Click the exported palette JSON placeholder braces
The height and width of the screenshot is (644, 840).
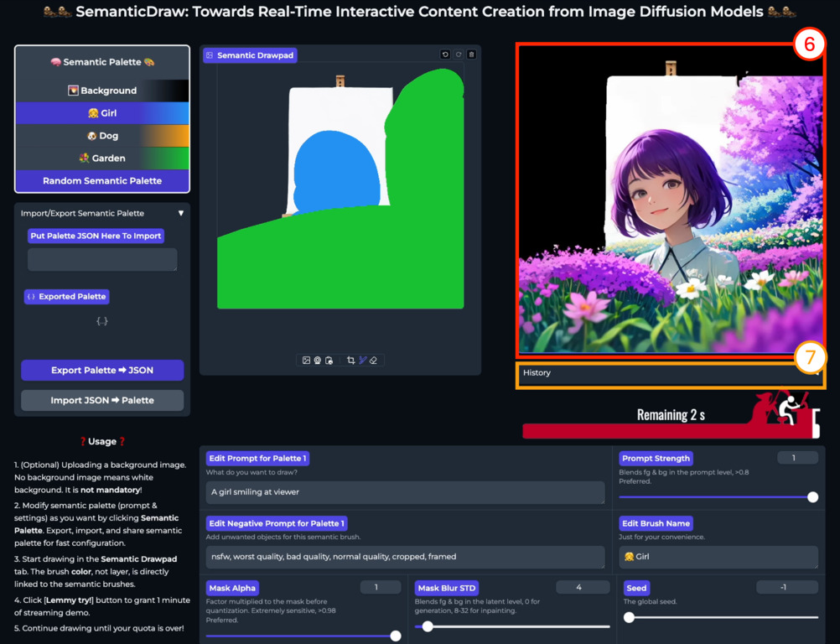pyautogui.click(x=101, y=321)
